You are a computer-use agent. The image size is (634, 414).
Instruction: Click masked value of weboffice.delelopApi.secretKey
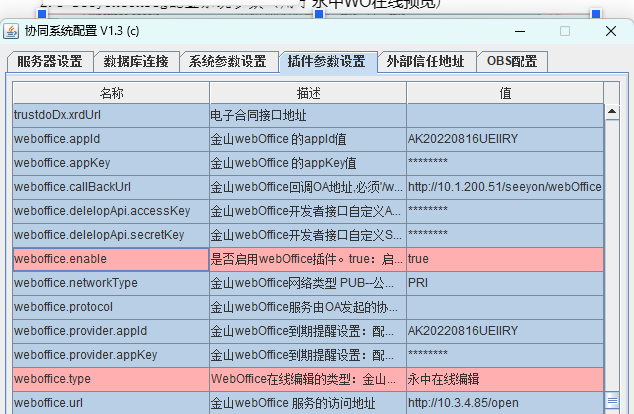[505, 235]
